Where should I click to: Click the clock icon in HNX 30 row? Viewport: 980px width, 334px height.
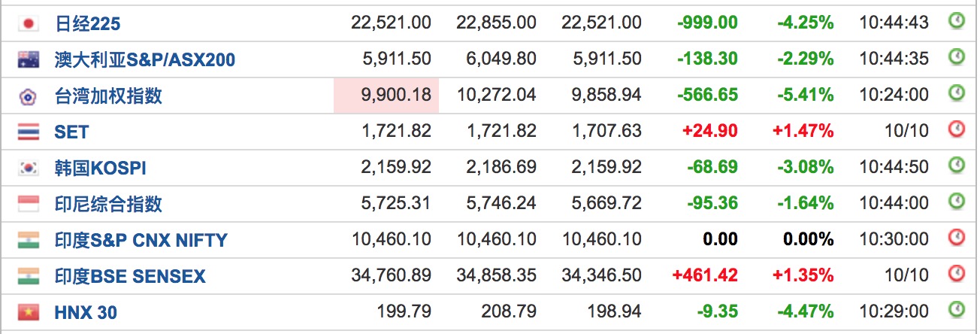point(956,310)
